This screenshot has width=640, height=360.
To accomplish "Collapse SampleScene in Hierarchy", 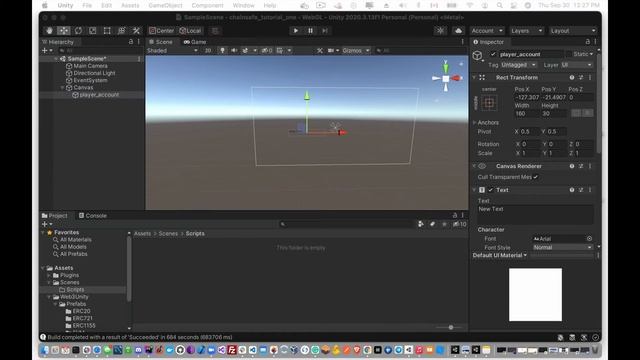I will pos(56,59).
